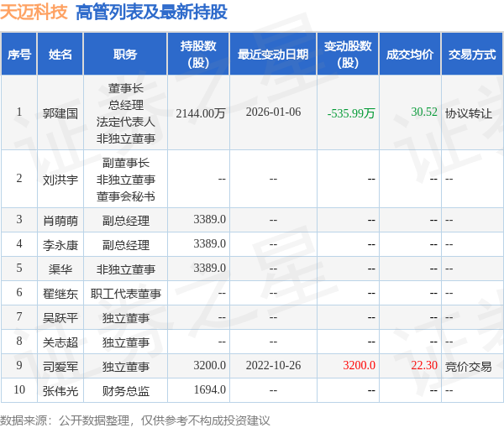Click 李永康's 副总经理 position
Image resolution: width=504 pixels, height=428 pixels.
126,245
